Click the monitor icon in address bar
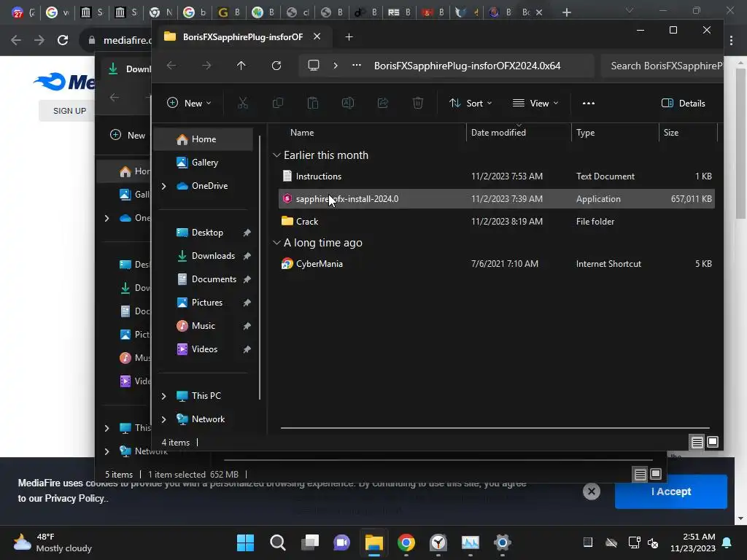Image resolution: width=747 pixels, height=560 pixels. point(314,66)
